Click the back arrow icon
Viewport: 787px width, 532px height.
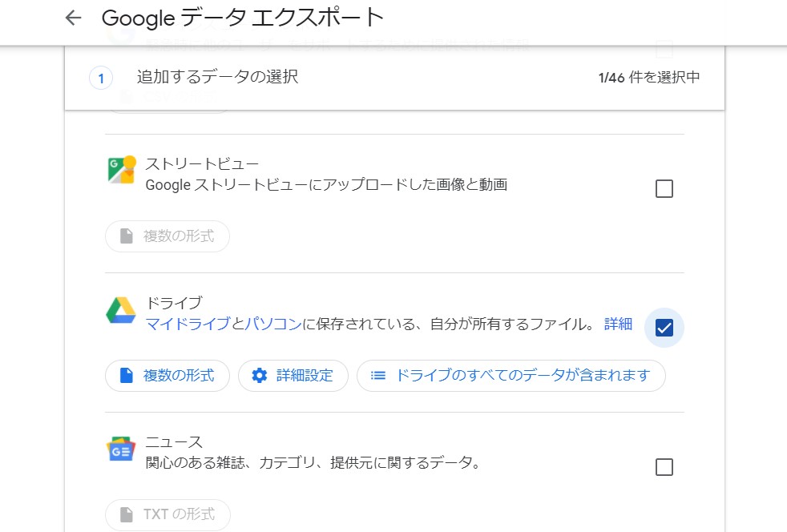[74, 18]
